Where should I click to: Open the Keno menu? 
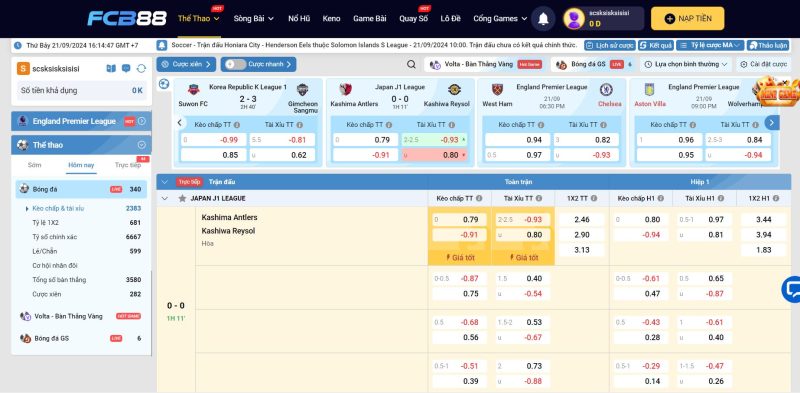click(x=331, y=19)
